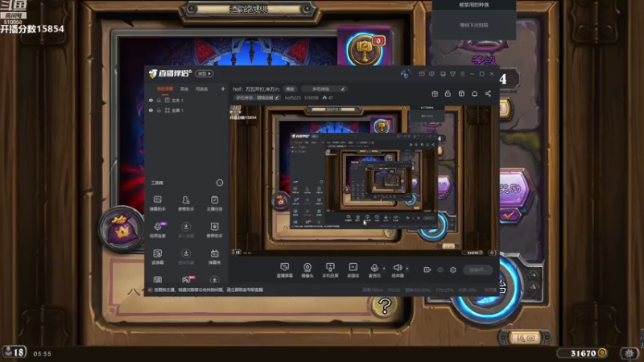Screen dimensions: 644x362
Task: Click the stream preview thumbnail
Action: [x=363, y=180]
